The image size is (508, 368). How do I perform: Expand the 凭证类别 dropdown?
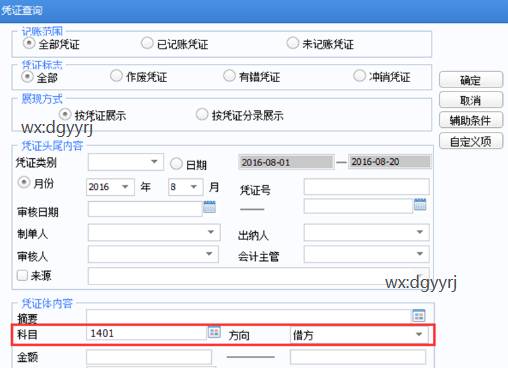click(154, 162)
